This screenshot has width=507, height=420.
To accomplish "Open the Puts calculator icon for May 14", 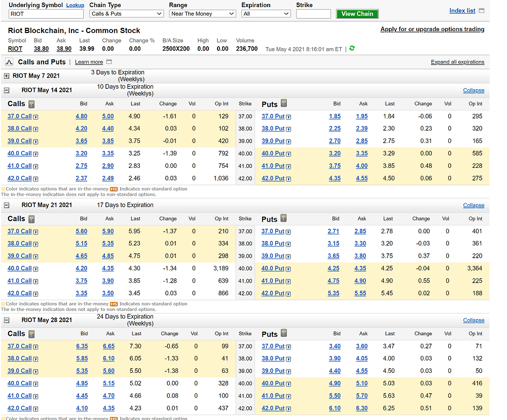I will tap(283, 103).
